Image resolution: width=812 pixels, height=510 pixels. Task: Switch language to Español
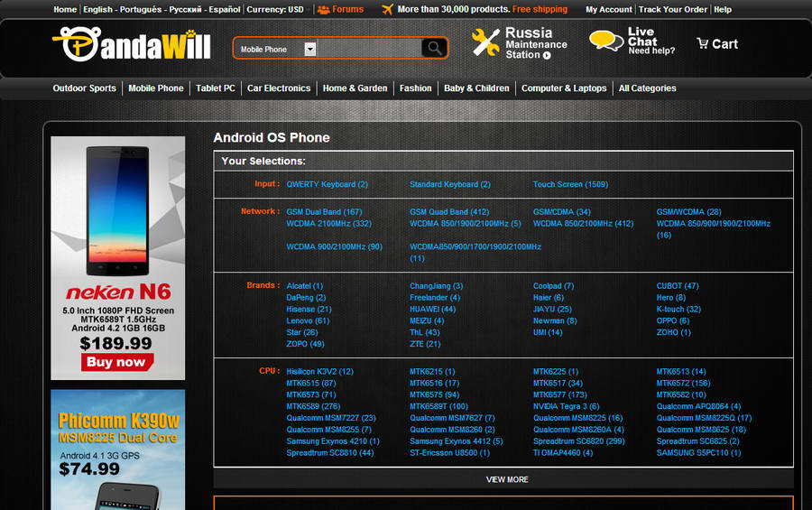coord(225,9)
